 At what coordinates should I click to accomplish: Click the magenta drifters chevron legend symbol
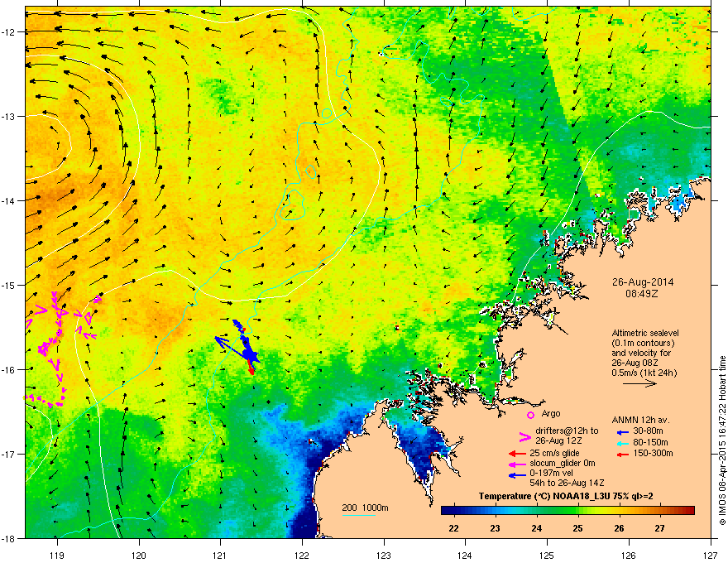tap(524, 436)
